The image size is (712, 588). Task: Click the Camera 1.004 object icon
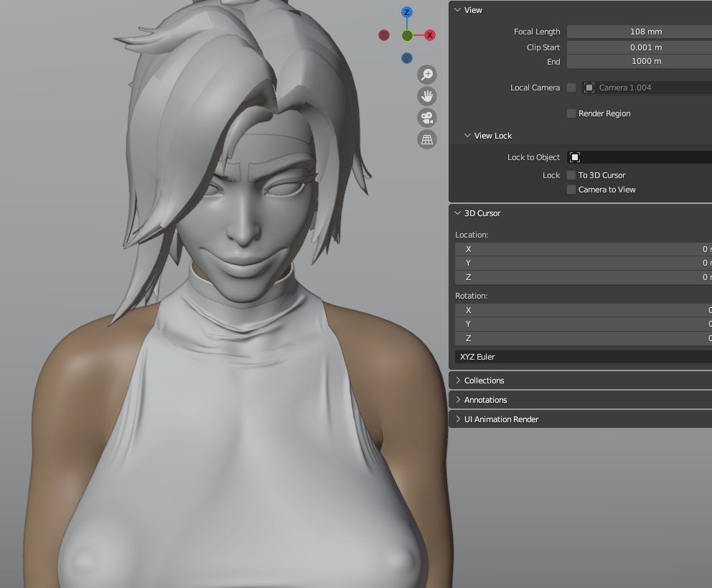(x=589, y=88)
